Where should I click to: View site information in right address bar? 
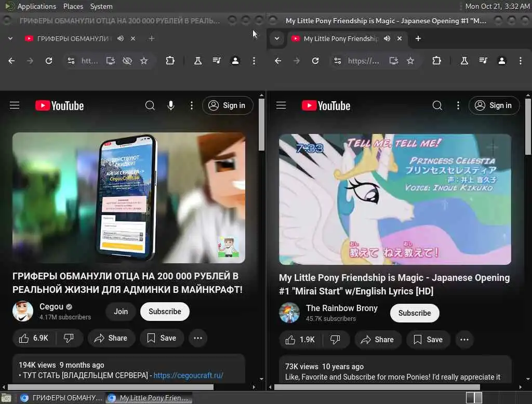click(337, 61)
